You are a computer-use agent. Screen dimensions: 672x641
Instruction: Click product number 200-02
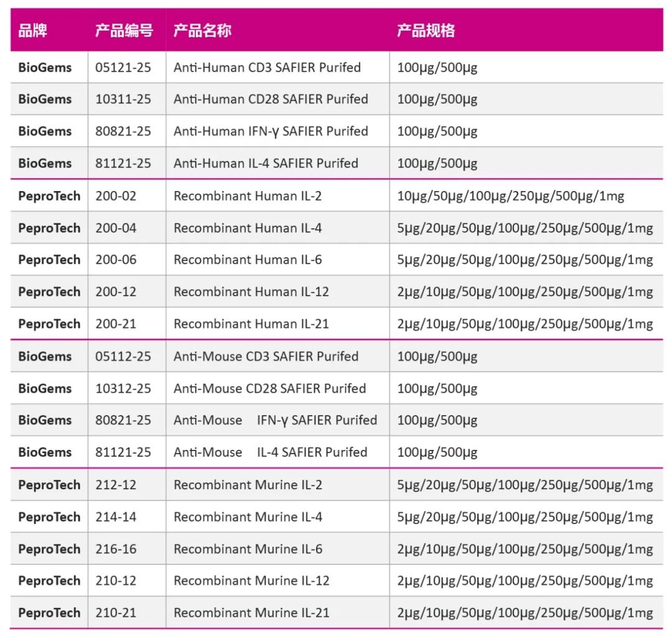tap(116, 196)
